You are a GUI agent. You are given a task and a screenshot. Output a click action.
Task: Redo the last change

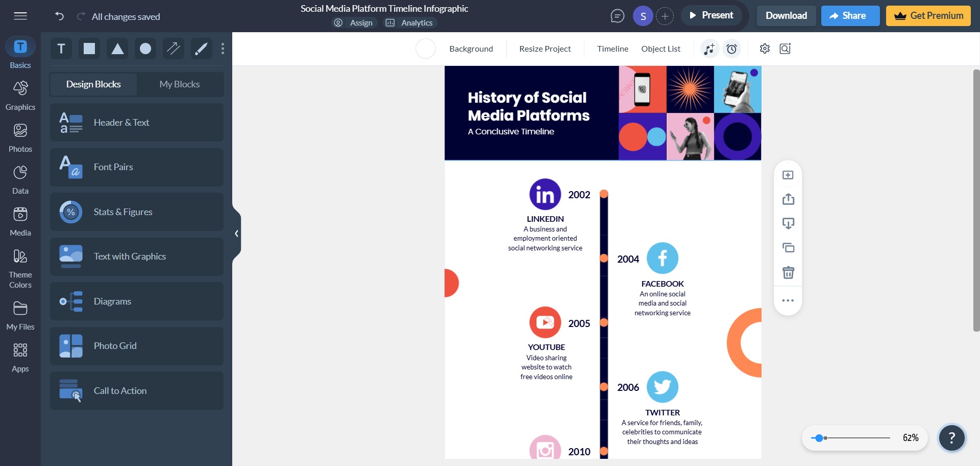pos(81,16)
